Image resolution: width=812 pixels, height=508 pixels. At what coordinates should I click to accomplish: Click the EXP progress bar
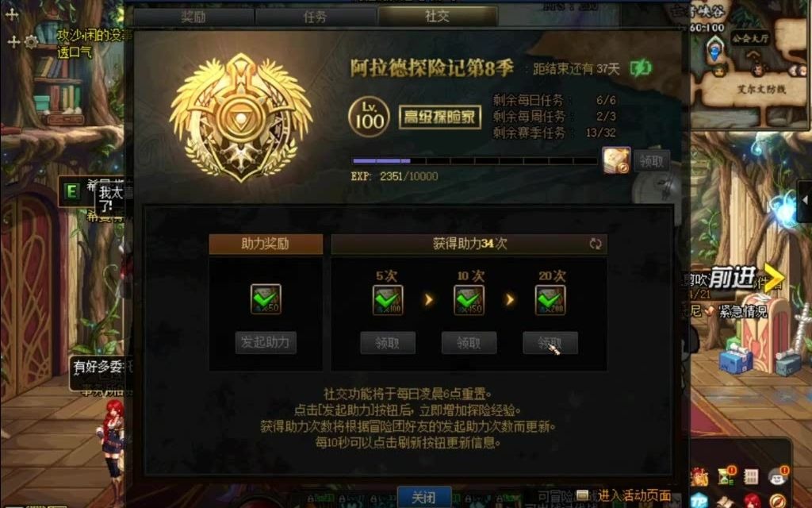[x=474, y=161]
